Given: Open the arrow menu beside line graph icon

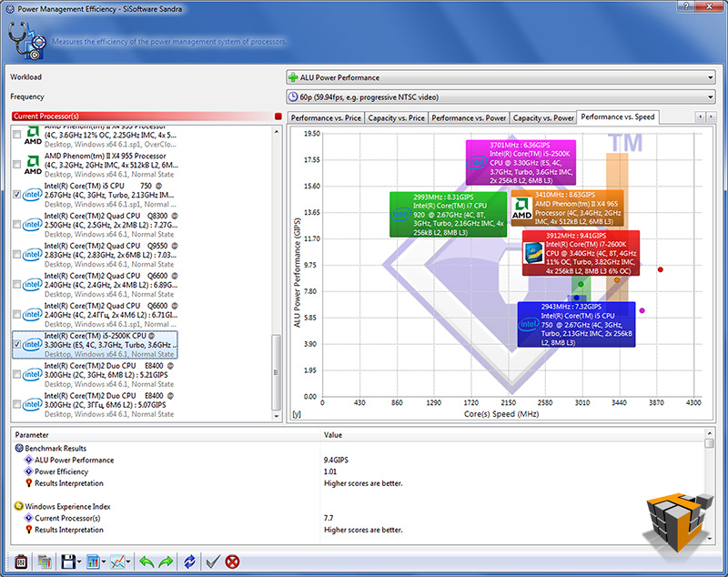Looking at the screenshot, I should click(128, 562).
